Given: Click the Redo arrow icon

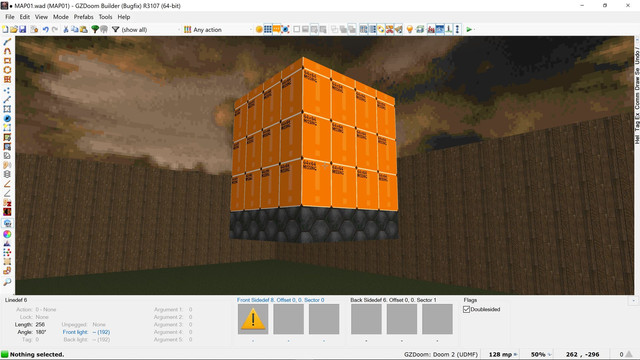Looking at the screenshot, I should pos(55,29).
